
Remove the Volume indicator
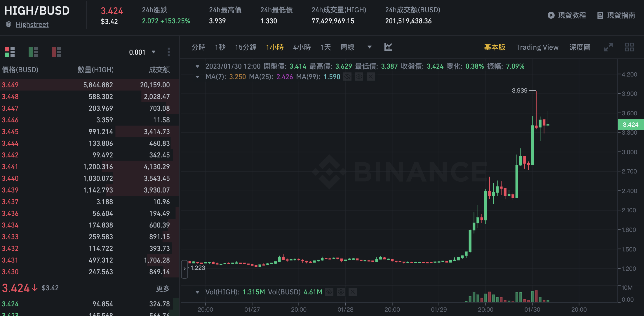[x=353, y=292]
